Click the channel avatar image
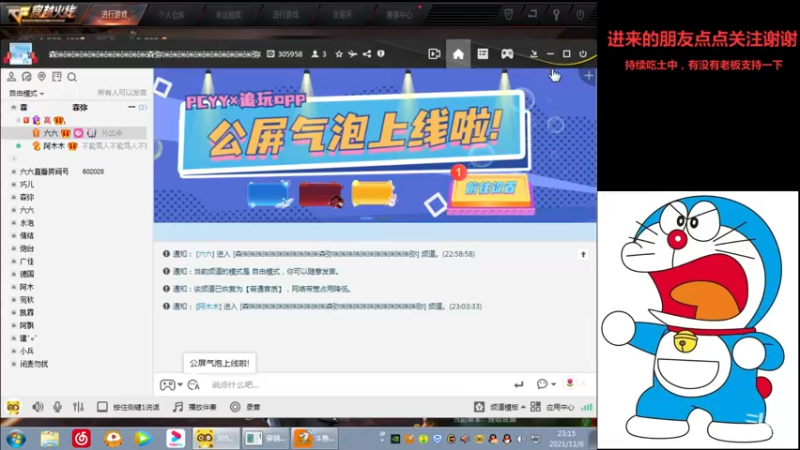The image size is (800, 450). click(x=21, y=54)
